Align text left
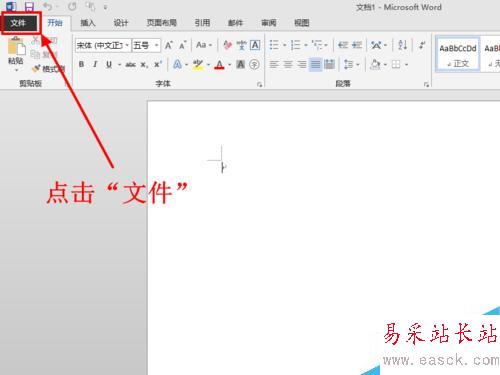Screen dimensions: 500x375 (274, 64)
